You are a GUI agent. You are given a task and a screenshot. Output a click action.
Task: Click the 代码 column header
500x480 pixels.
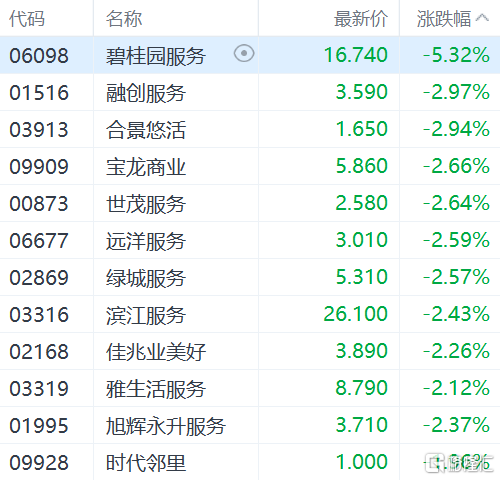click(27, 18)
